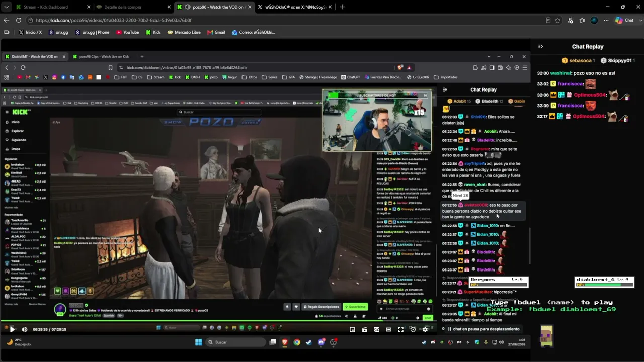Open the Gmail bookmark
Image resolution: width=644 pixels, height=362 pixels.
click(216, 32)
